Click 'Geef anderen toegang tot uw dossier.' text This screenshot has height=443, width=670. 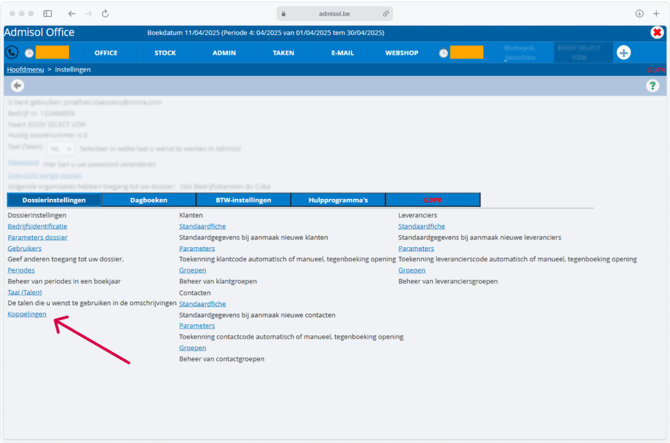pyautogui.click(x=66, y=259)
